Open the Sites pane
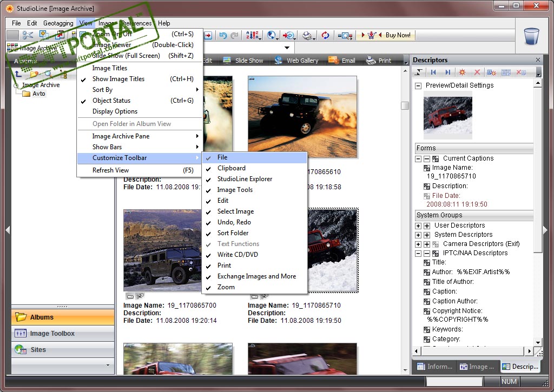Image resolution: width=554 pixels, height=392 pixels. pyautogui.click(x=63, y=350)
